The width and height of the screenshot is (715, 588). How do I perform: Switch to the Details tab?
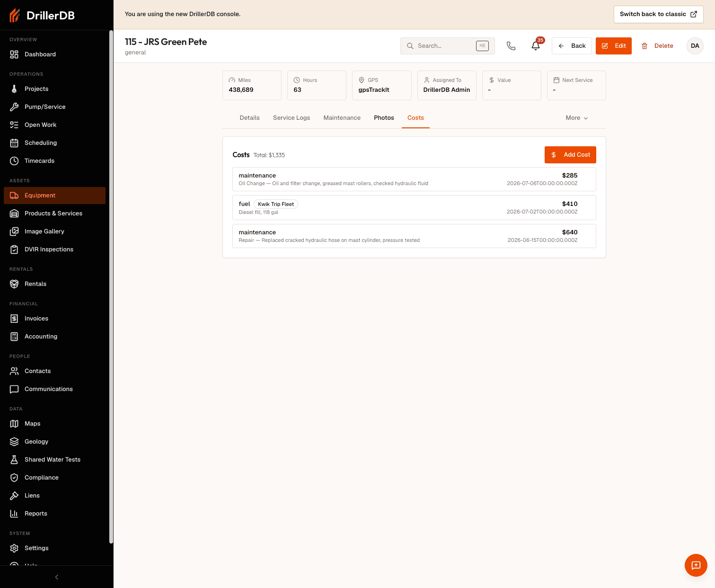coord(250,118)
